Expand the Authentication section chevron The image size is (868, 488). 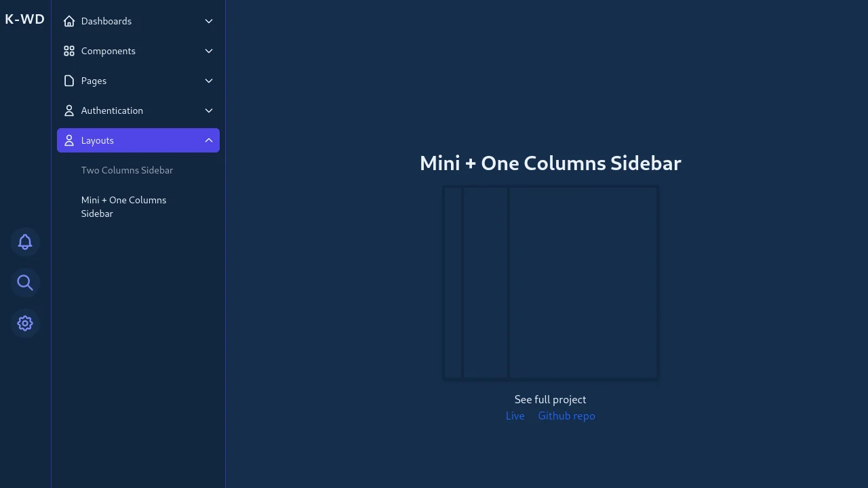[209, 110]
